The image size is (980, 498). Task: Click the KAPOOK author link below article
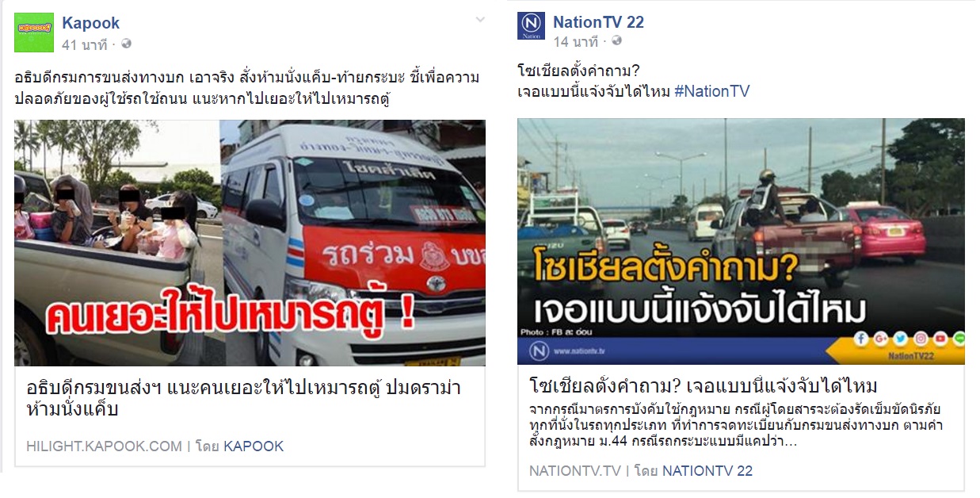coord(254,446)
